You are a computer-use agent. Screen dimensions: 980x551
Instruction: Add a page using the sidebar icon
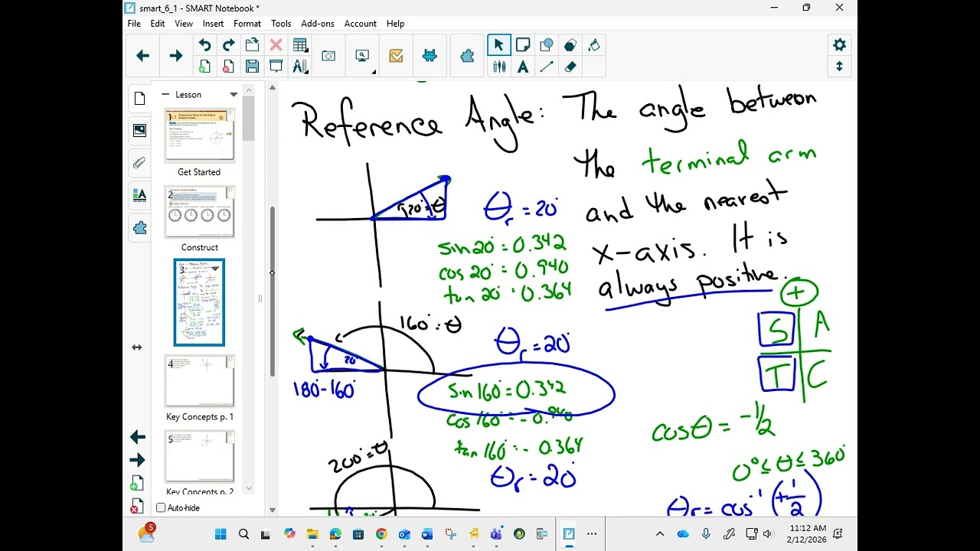[136, 484]
